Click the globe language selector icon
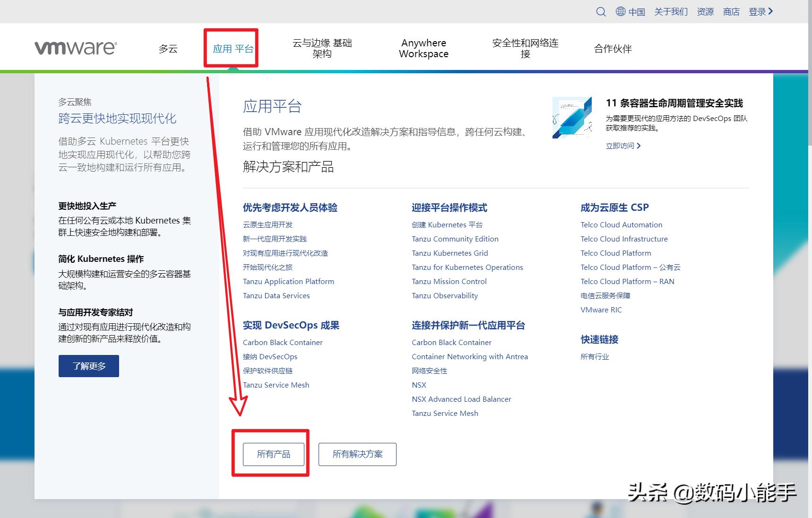The height and width of the screenshot is (518, 812). pos(621,12)
